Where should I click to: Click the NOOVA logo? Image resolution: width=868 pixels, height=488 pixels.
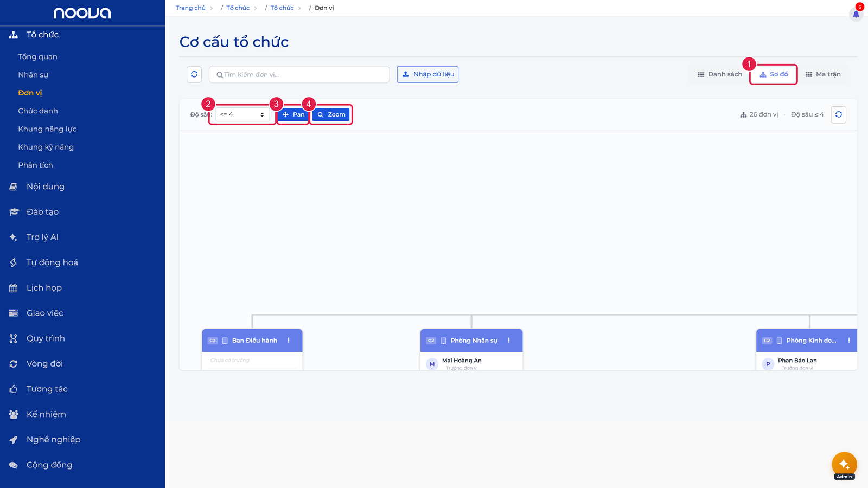click(x=82, y=13)
